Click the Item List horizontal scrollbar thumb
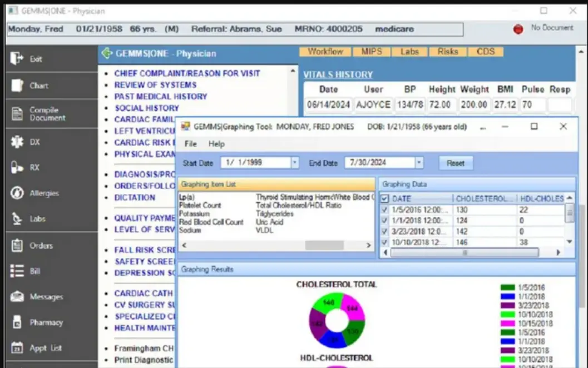Image resolution: width=588 pixels, height=368 pixels. coord(324,246)
